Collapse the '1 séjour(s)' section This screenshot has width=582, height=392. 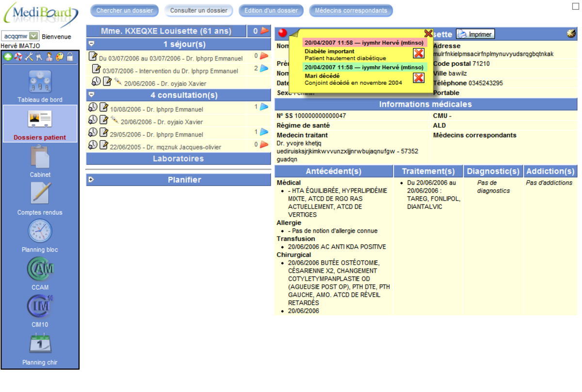click(x=91, y=44)
